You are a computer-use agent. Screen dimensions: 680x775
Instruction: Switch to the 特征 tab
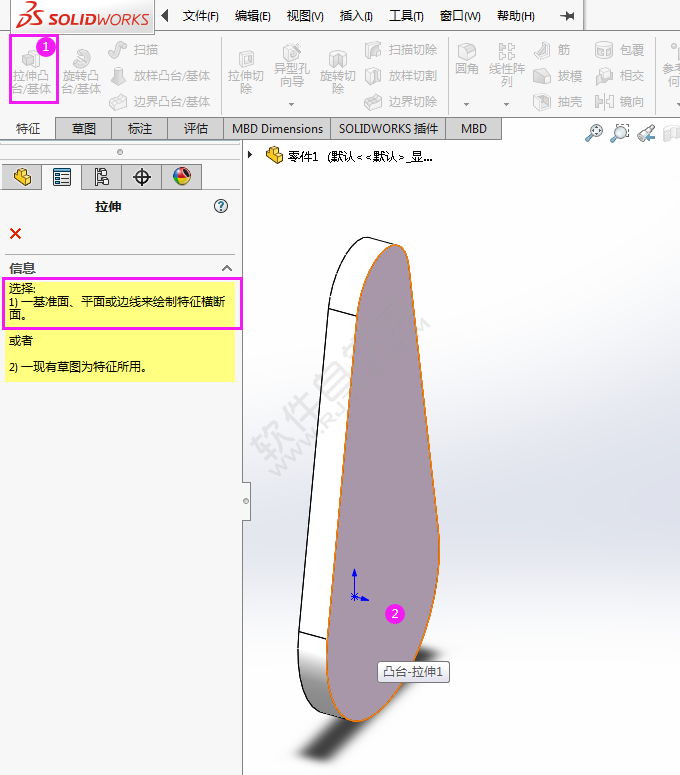pyautogui.click(x=28, y=129)
